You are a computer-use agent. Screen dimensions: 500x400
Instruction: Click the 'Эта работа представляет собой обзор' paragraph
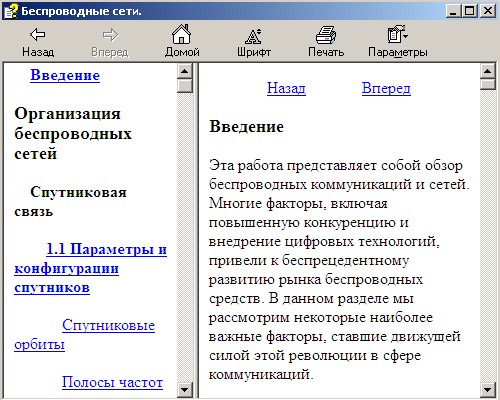tap(339, 270)
